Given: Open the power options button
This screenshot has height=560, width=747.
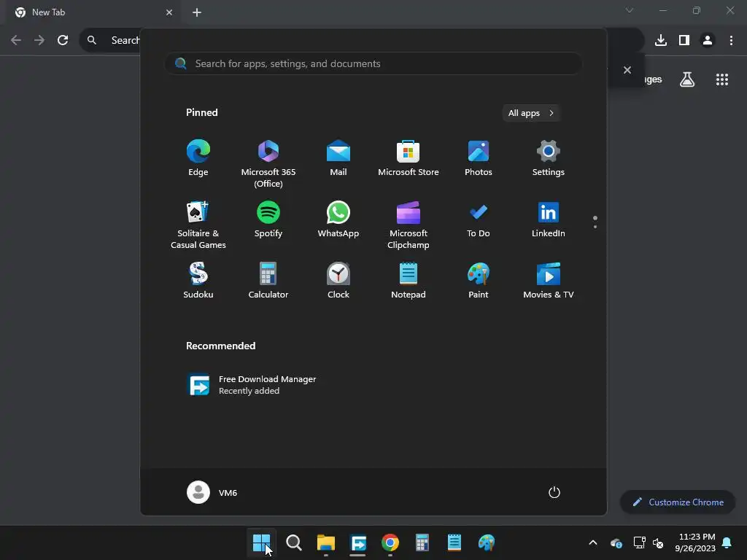Looking at the screenshot, I should click(x=554, y=492).
